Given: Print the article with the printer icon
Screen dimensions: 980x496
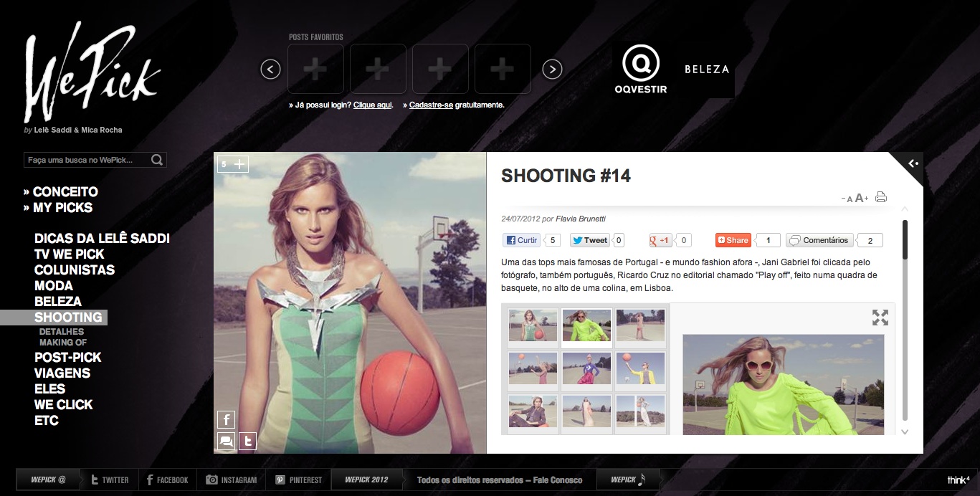Looking at the screenshot, I should (x=881, y=197).
